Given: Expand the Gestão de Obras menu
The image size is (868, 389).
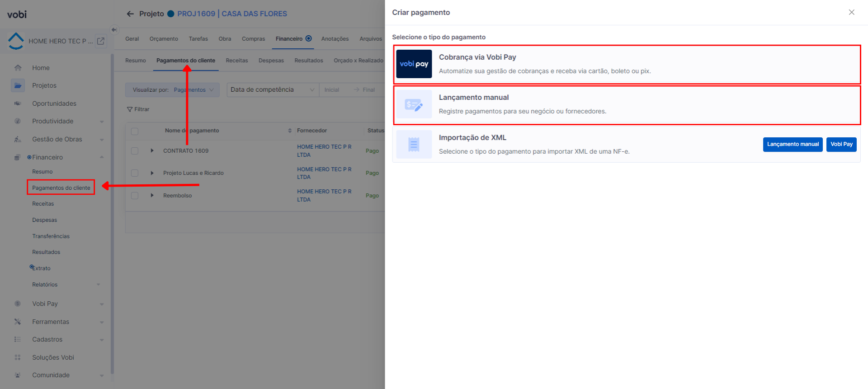Looking at the screenshot, I should click(x=102, y=140).
